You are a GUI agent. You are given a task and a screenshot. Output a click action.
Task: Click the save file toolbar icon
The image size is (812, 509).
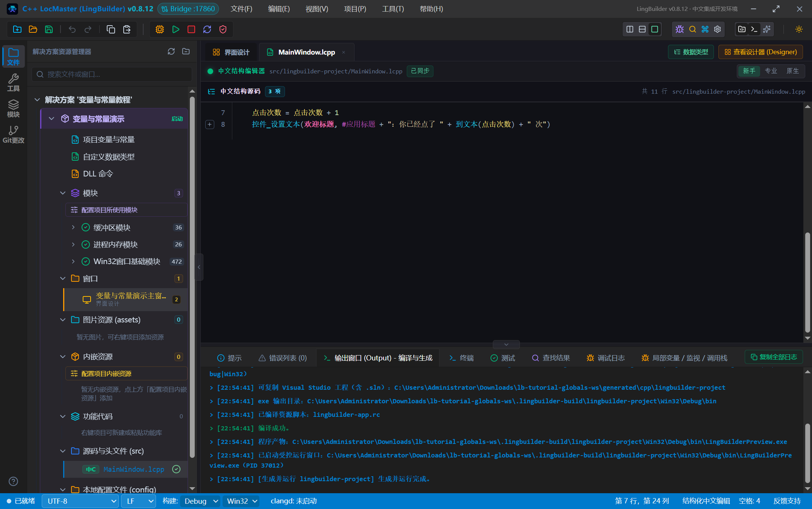[x=49, y=29]
